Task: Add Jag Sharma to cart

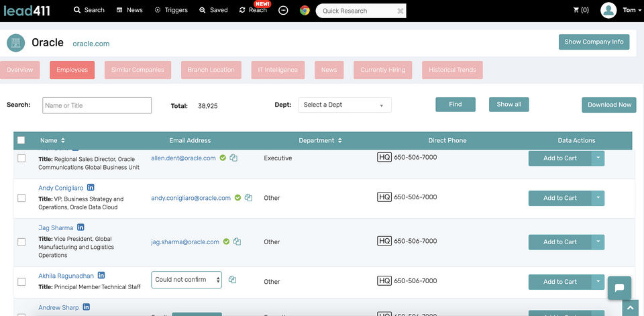Action: point(559,242)
